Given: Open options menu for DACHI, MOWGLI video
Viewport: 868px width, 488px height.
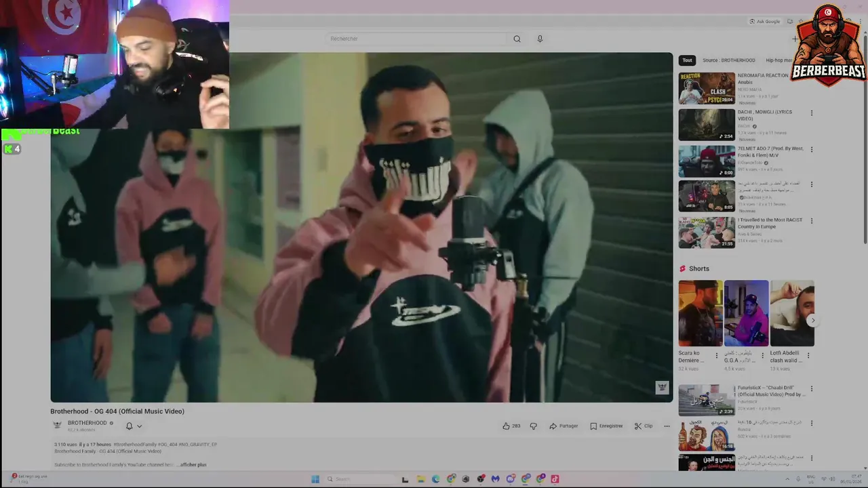Looking at the screenshot, I should pyautogui.click(x=812, y=113).
